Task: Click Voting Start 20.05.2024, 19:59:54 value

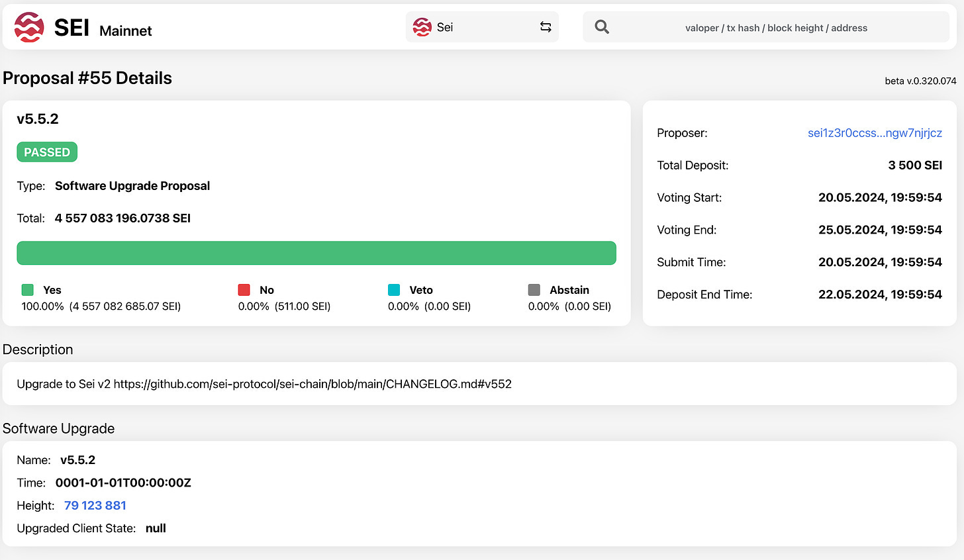Action: 880,198
